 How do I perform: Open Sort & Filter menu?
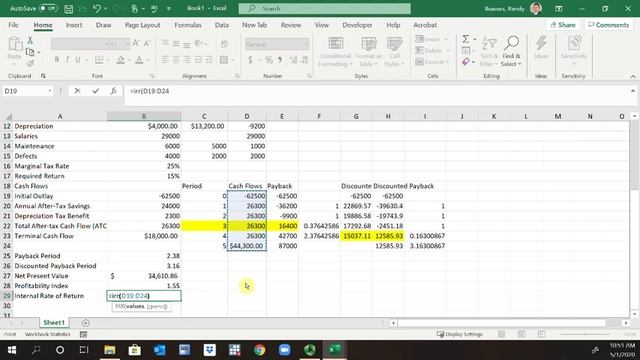[489, 52]
